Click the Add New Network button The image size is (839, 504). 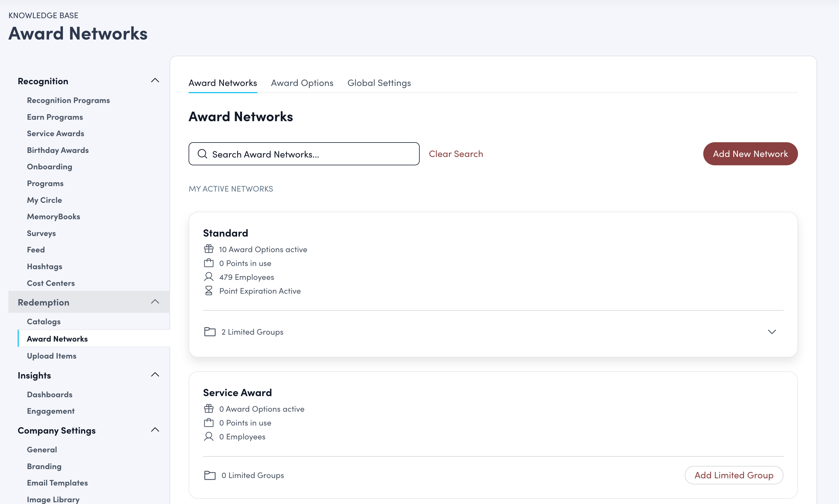[x=750, y=153]
